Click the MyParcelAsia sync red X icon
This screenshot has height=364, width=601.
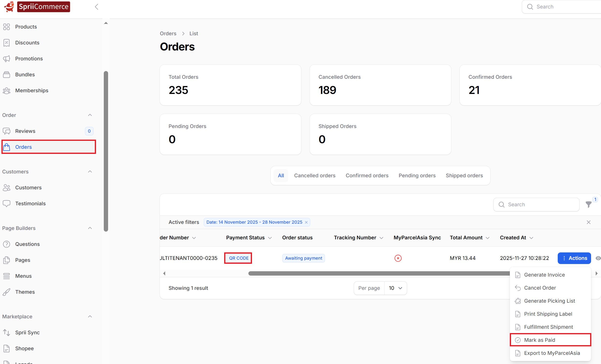pyautogui.click(x=398, y=258)
